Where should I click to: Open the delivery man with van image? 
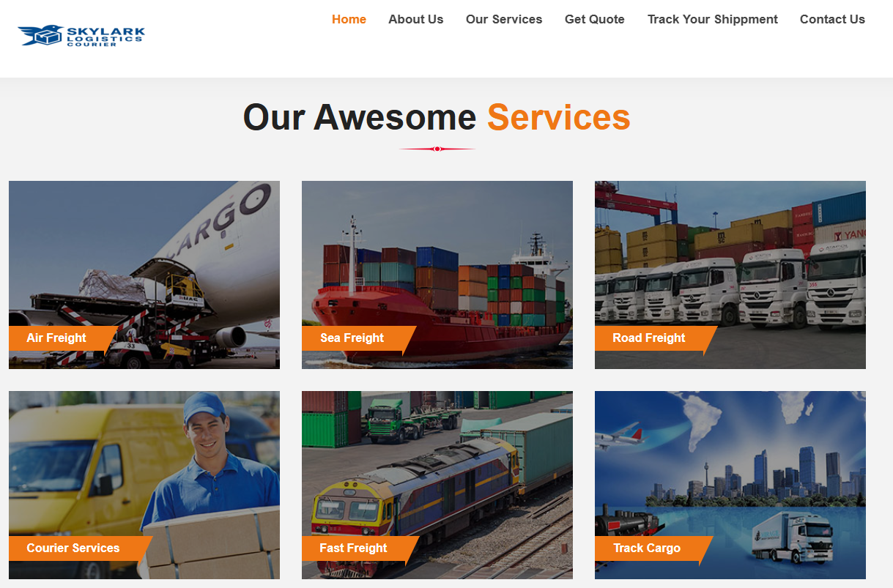[x=144, y=485]
